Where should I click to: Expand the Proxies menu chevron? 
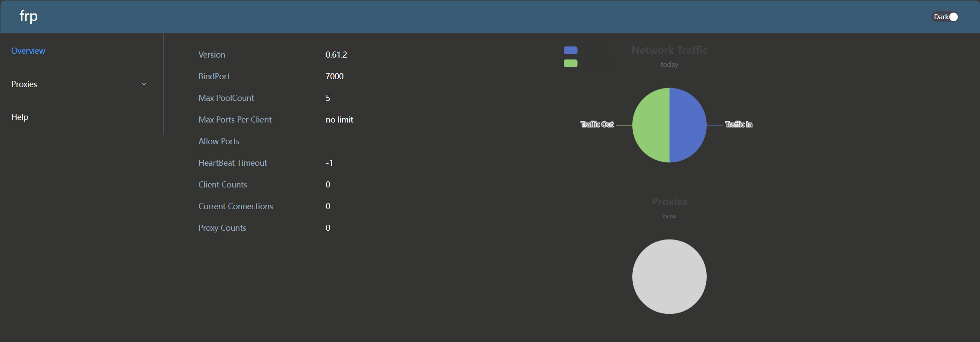[x=144, y=84]
